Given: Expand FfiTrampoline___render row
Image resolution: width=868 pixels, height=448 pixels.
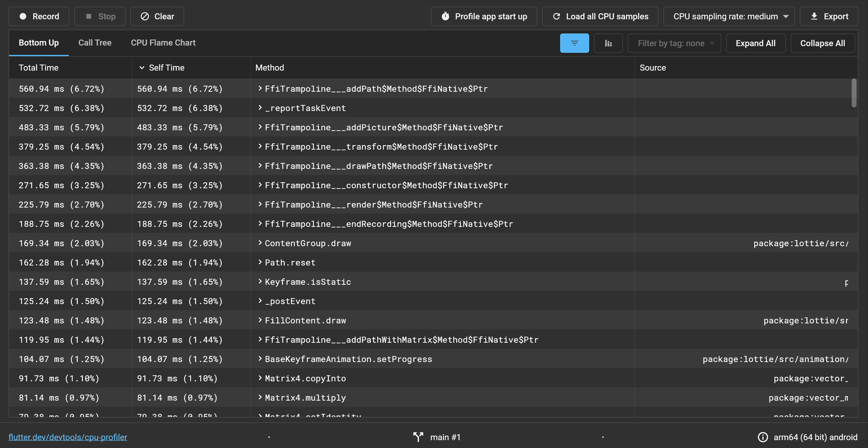Looking at the screenshot, I should [260, 204].
